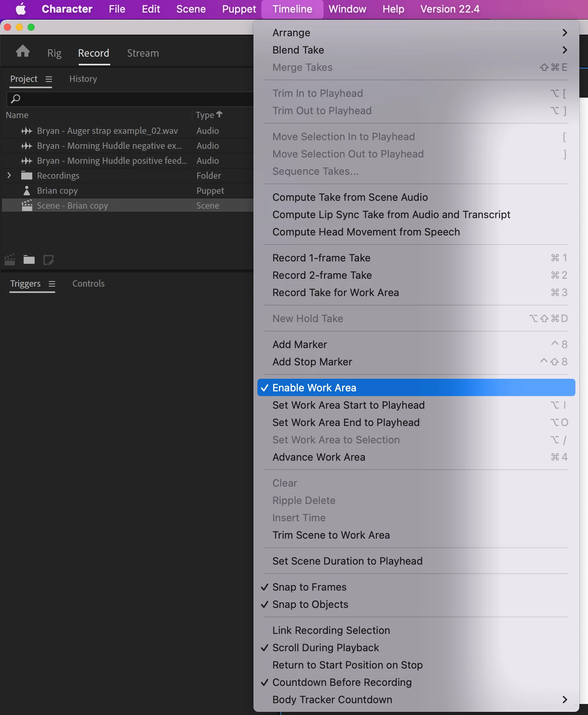
Task: Click the Brian copy puppet icon
Action: coord(26,191)
